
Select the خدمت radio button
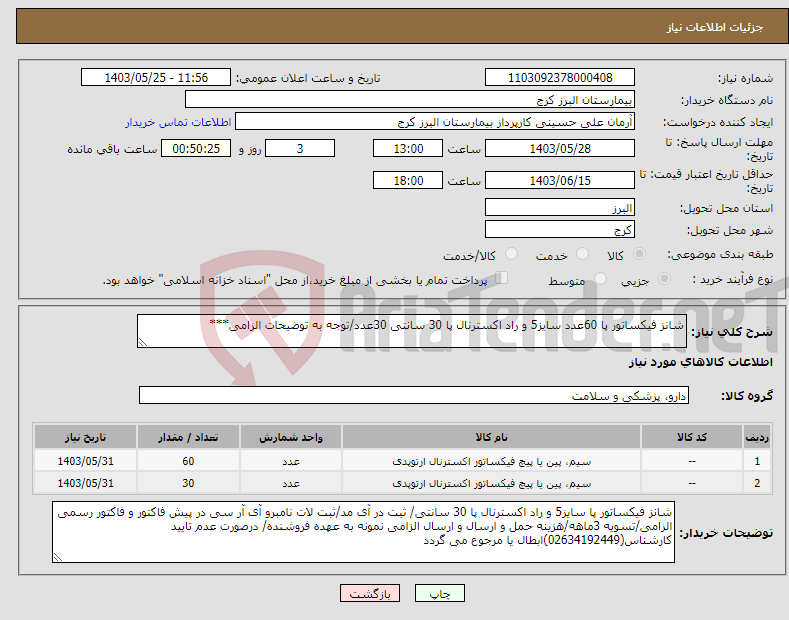point(582,254)
